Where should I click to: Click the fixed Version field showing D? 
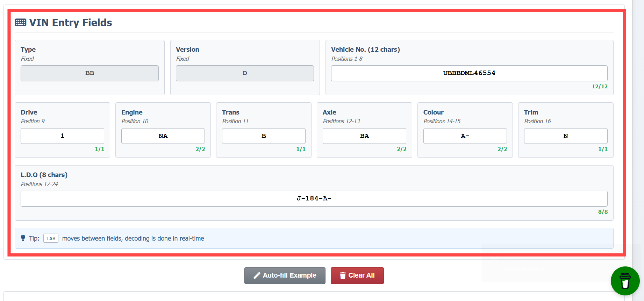245,73
